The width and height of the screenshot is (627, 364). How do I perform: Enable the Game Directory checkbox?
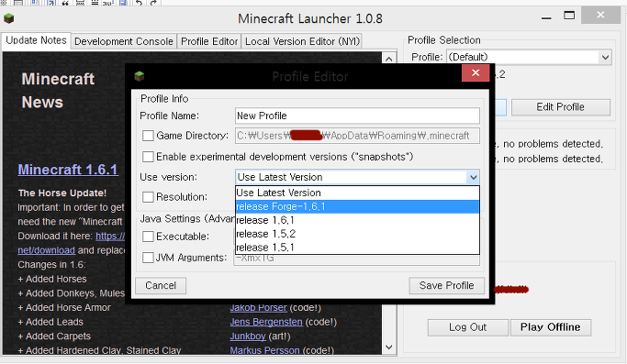pos(148,136)
